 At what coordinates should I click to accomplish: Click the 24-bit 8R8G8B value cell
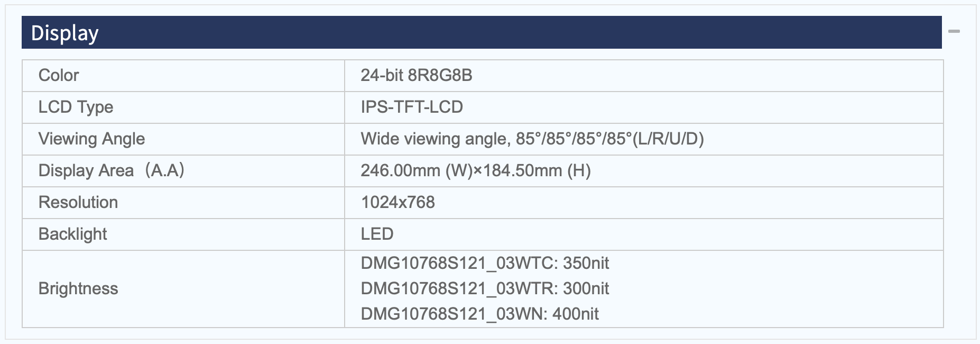(x=644, y=76)
